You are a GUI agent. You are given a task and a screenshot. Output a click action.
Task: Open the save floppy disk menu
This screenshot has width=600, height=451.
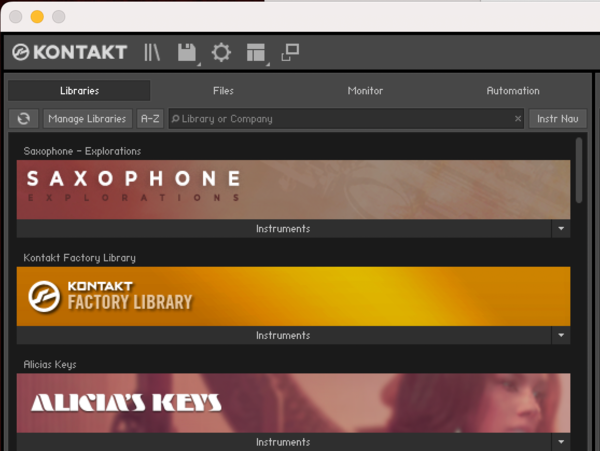(x=187, y=52)
